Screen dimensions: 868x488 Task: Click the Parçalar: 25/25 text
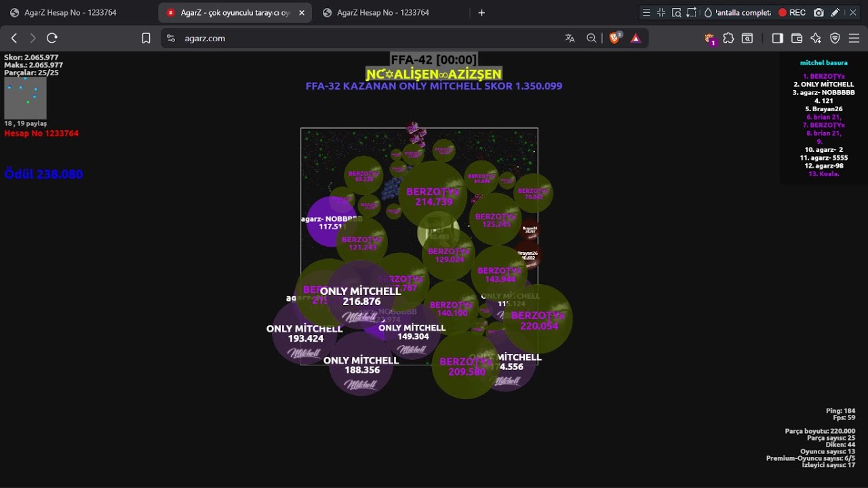tap(31, 73)
